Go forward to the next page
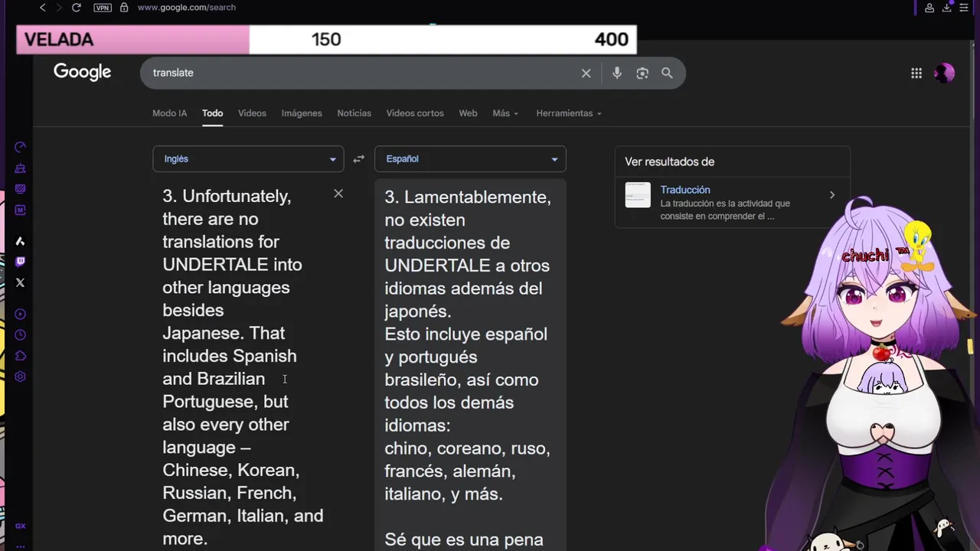The image size is (980, 551). click(x=58, y=8)
